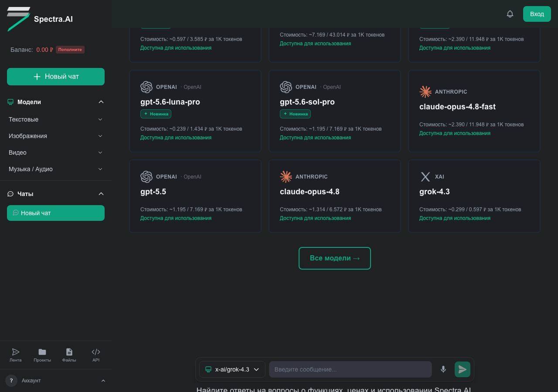The height and width of the screenshot is (392, 558).
Task: Expand the Видео models category
Action: point(56,152)
